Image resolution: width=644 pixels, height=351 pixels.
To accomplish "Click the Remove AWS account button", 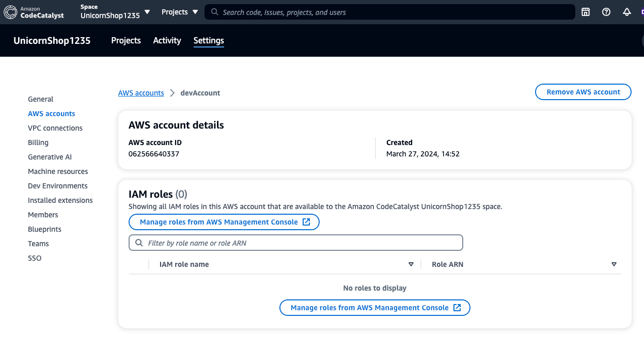I will click(x=583, y=92).
